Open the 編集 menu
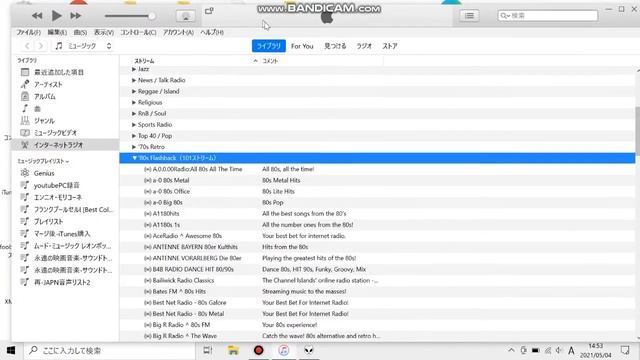 57,32
